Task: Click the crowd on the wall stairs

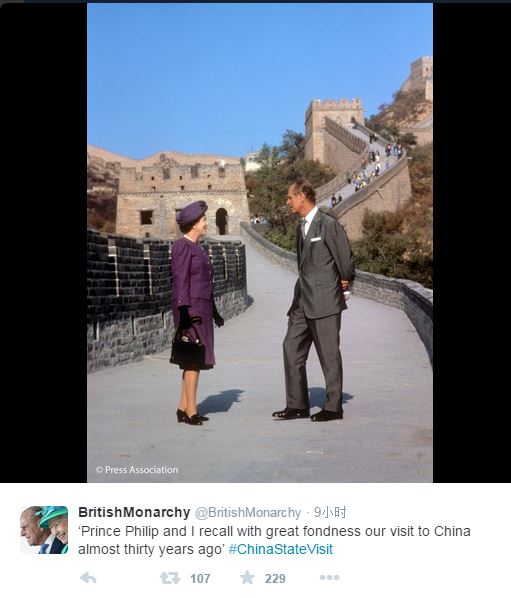Action: pos(372,168)
